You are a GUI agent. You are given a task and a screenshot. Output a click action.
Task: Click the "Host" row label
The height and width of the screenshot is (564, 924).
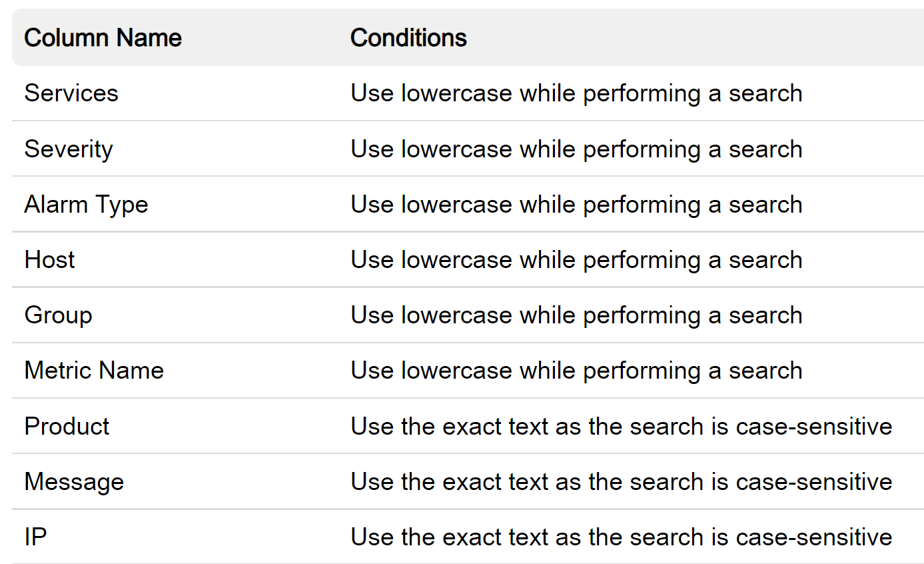click(50, 259)
